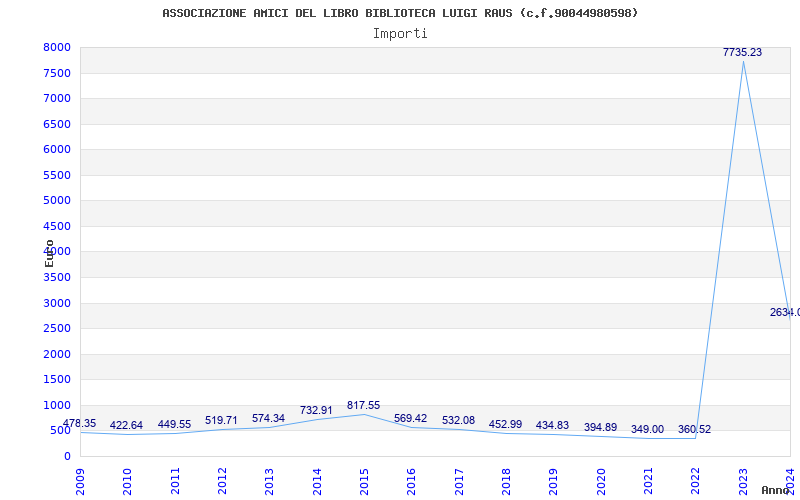Click the 422.64 data label
Screen dimensions: 800x500
click(x=126, y=426)
